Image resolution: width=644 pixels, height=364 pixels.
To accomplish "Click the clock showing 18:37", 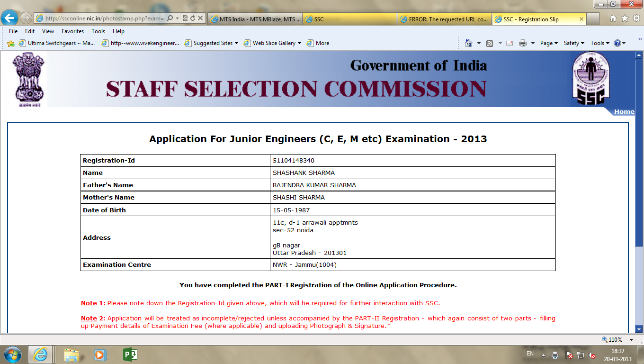I will point(617,355).
